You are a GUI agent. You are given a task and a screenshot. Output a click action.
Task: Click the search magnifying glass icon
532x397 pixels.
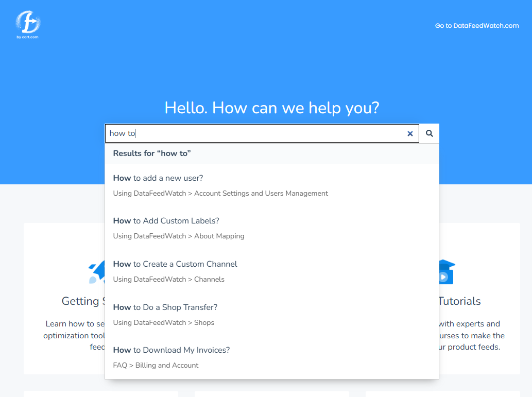[429, 133]
